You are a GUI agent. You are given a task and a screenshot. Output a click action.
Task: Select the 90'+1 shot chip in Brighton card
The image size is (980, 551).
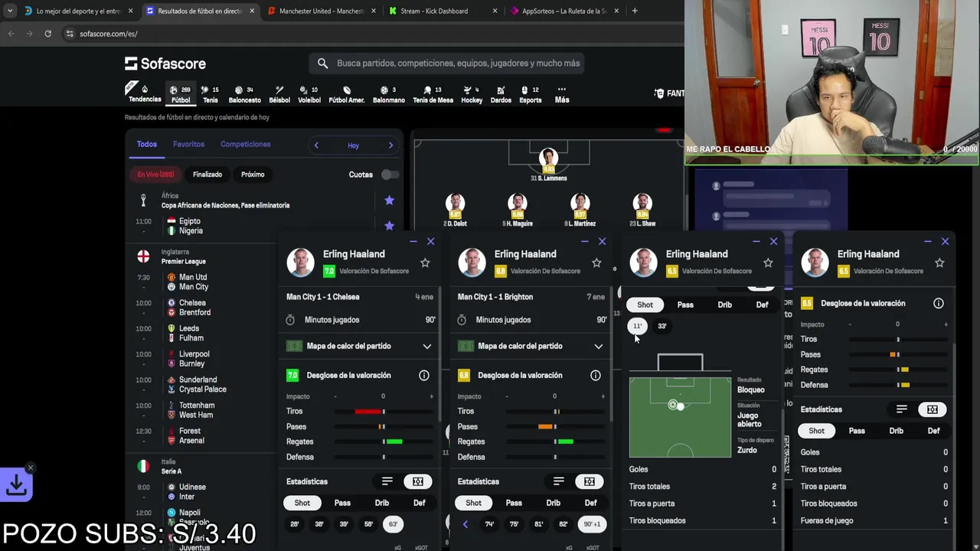click(x=592, y=524)
